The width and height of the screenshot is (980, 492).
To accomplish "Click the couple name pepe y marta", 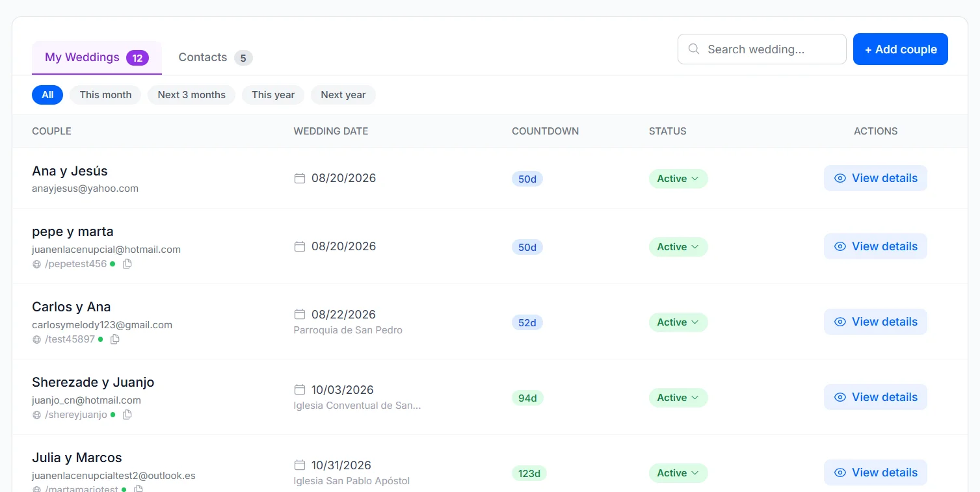I will pos(73,231).
